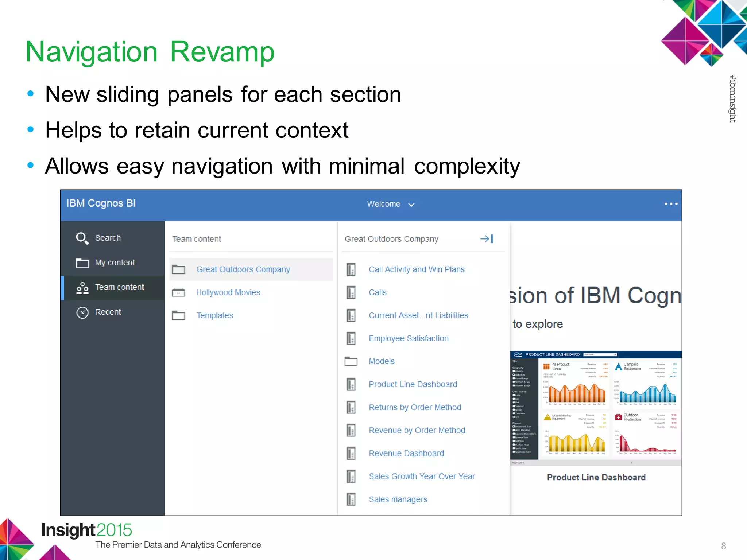Open the three-dot more options menu
Image resolution: width=747 pixels, height=560 pixels.
pyautogui.click(x=671, y=204)
